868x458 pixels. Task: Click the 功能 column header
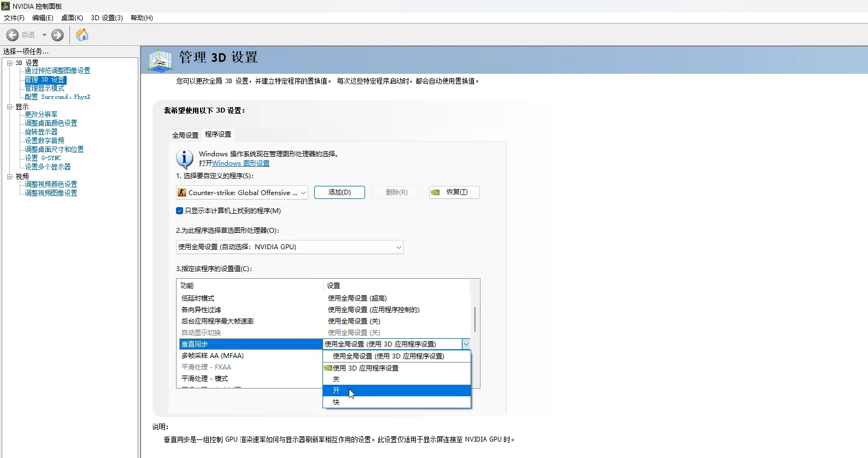250,286
